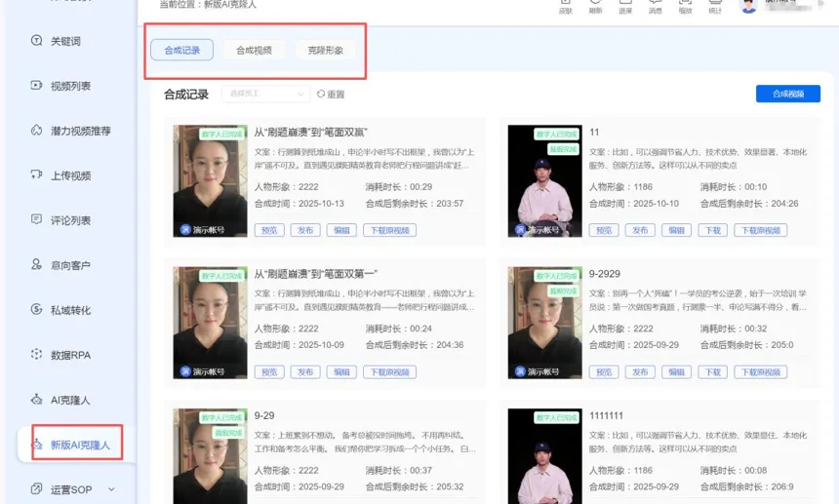The width and height of the screenshot is (839, 504).
Task: Click 预览 on 从"刷题崩溃"到"笔面双赢" card
Action: (269, 230)
